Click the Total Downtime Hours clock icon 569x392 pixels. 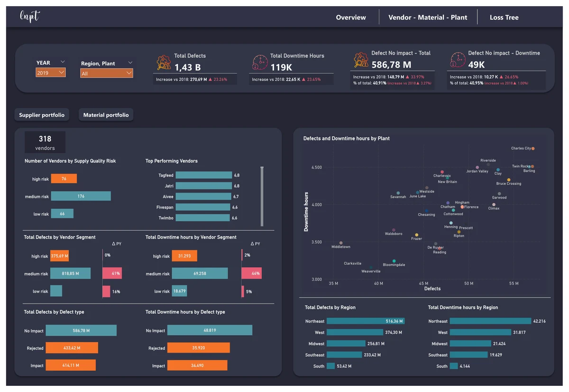(x=260, y=62)
